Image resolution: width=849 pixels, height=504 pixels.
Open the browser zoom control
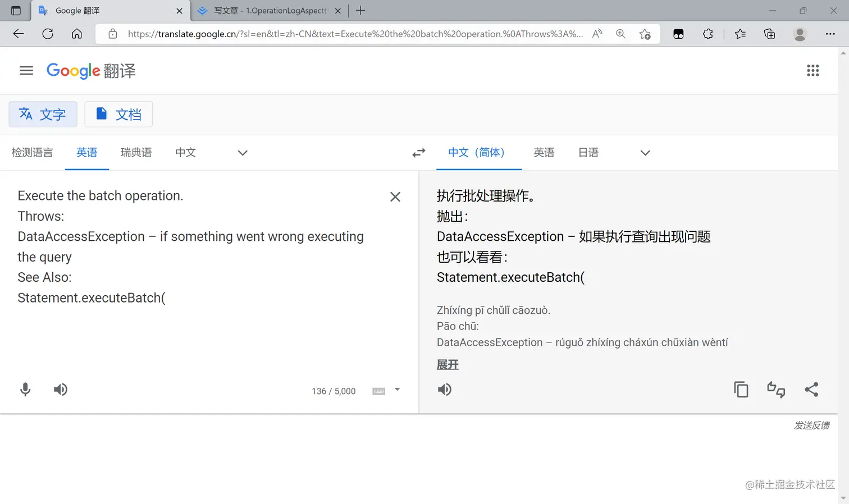click(x=620, y=34)
